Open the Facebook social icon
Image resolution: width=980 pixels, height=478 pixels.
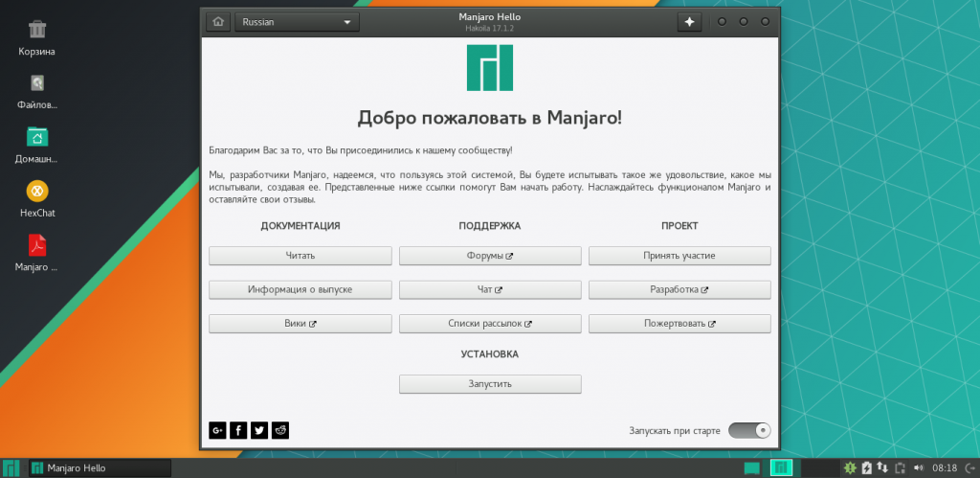[238, 430]
